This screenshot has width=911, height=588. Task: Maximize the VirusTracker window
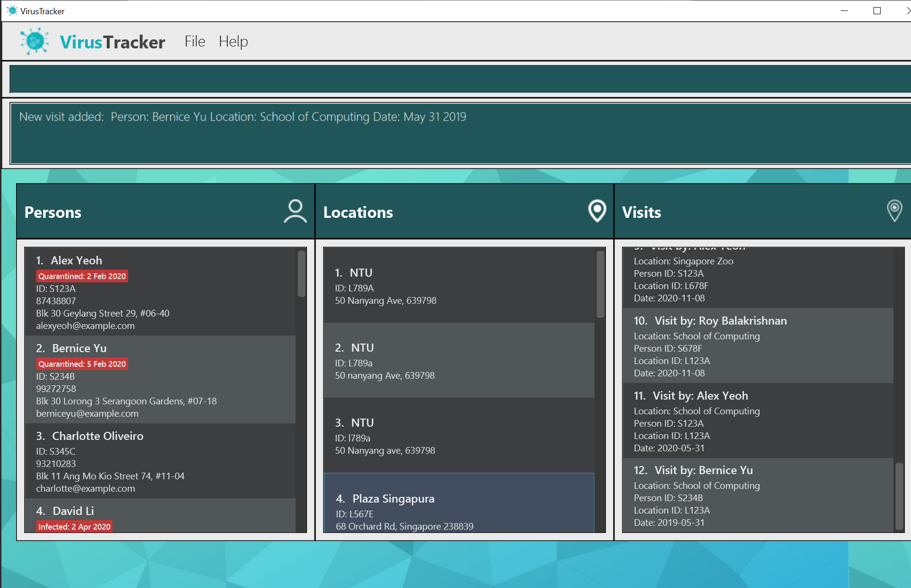tap(877, 10)
